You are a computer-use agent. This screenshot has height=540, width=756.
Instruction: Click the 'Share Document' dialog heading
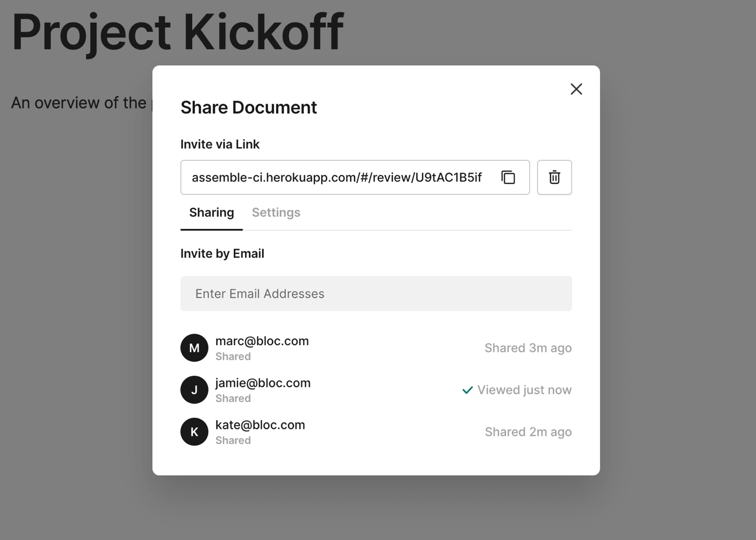[x=248, y=107]
